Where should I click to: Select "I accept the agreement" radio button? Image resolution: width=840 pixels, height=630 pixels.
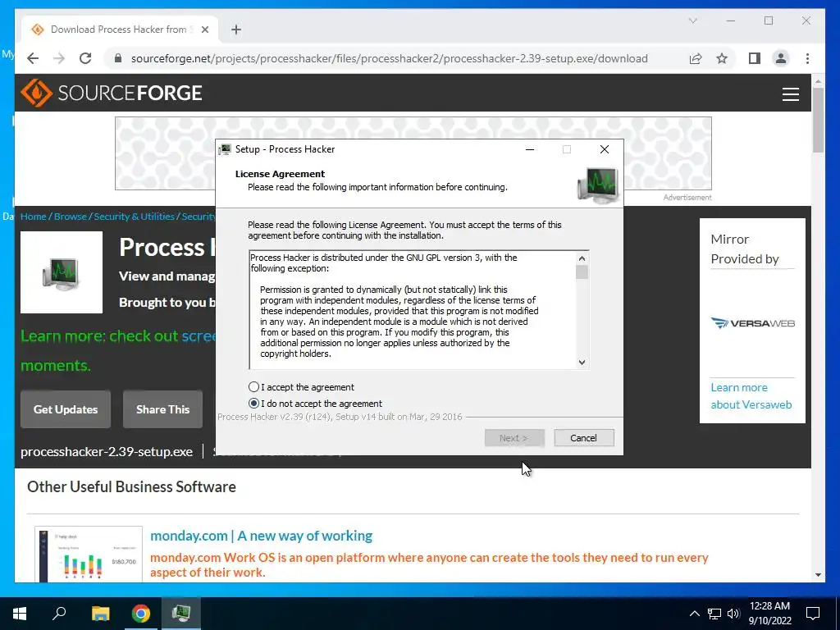point(254,387)
